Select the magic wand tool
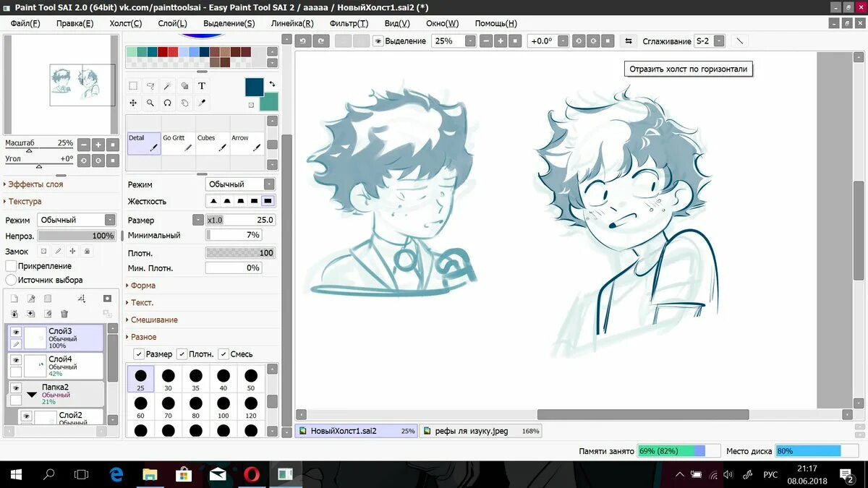 (x=167, y=86)
